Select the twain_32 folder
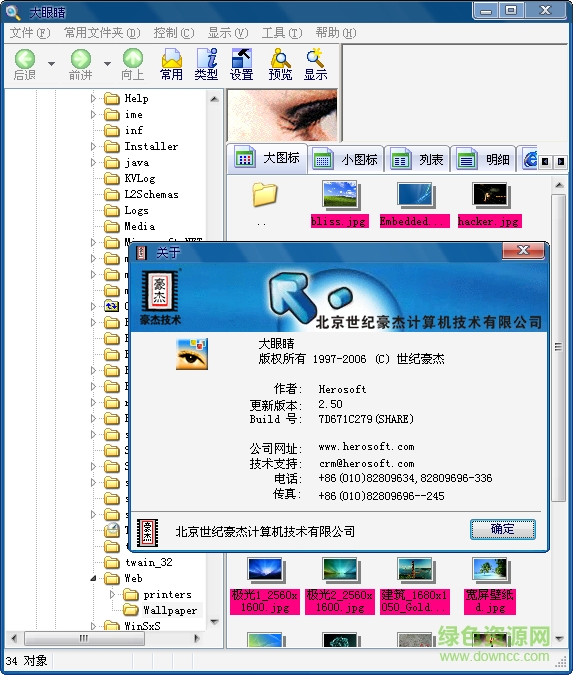 tap(149, 562)
